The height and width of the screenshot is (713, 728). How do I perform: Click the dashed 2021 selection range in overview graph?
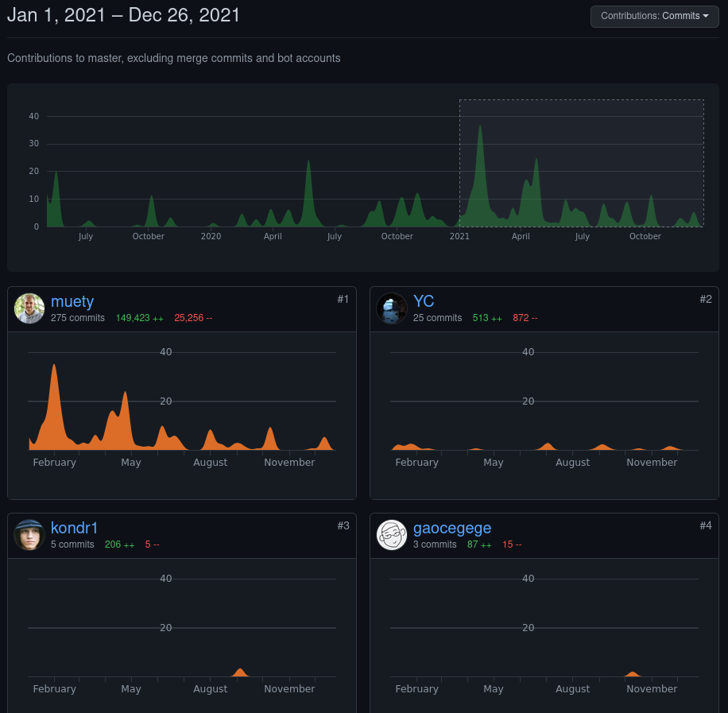click(x=581, y=163)
